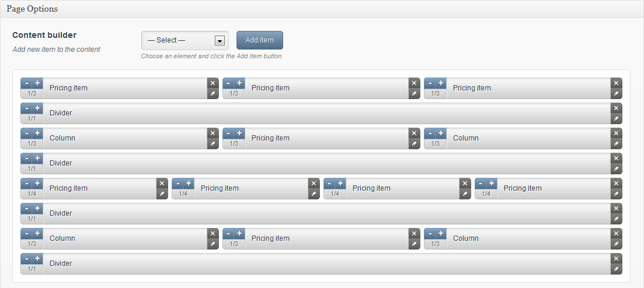Decrease width of leftmost 1/4 Pricing item

click(26, 183)
